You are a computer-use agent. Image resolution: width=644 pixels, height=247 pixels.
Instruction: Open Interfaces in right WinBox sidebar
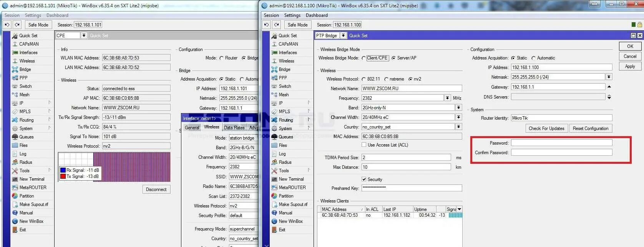point(288,53)
